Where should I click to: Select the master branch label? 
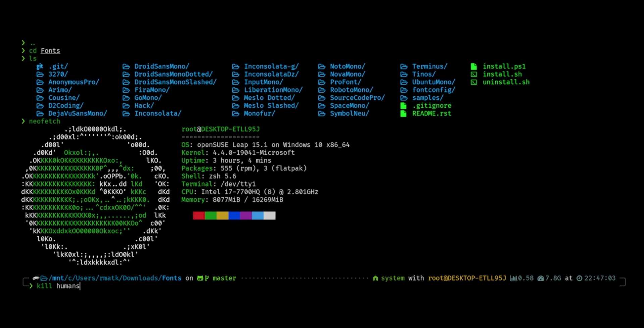(224, 278)
